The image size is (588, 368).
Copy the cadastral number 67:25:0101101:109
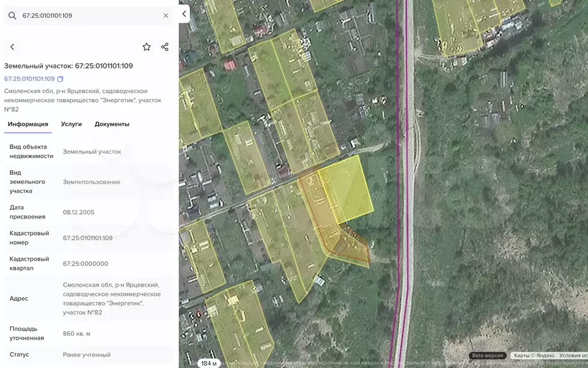click(x=60, y=79)
